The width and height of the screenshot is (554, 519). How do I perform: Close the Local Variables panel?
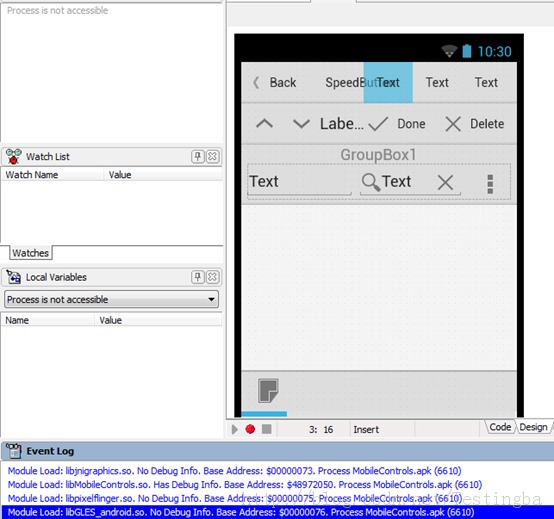pyautogui.click(x=212, y=277)
